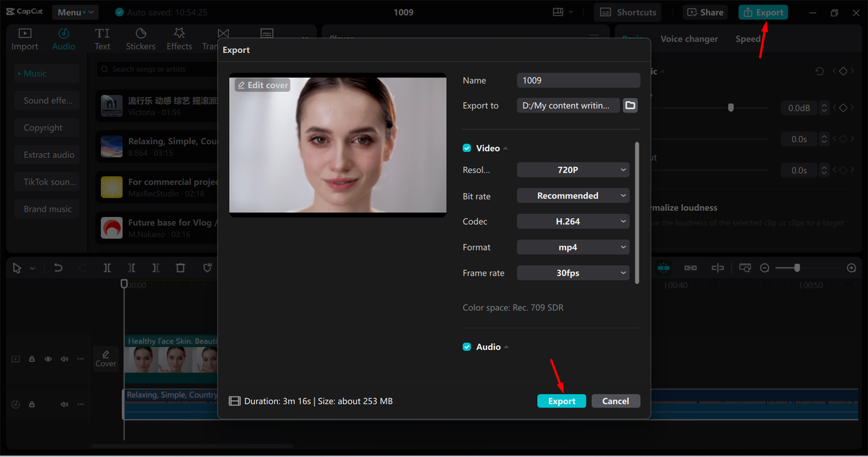Screen dimensions: 868x457
Task: Lock the audio track
Action: tap(32, 404)
